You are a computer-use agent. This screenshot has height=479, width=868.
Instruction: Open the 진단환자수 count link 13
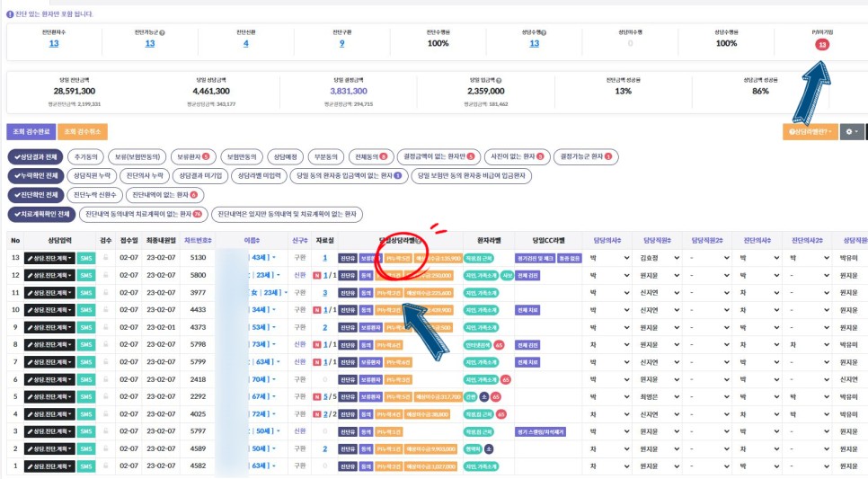pyautogui.click(x=54, y=43)
